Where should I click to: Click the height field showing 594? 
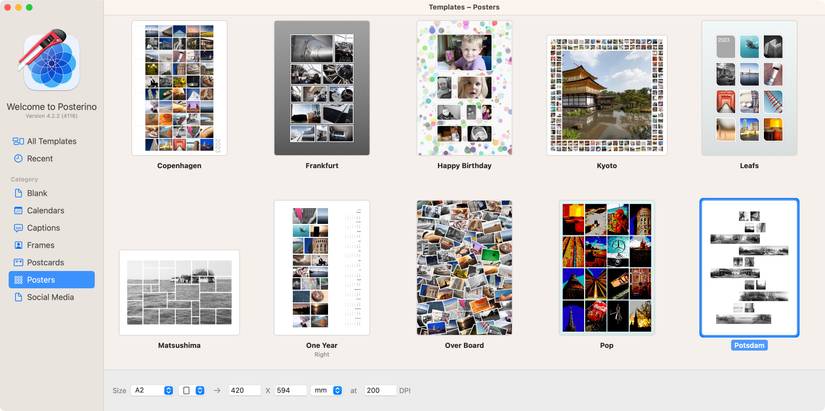(x=291, y=390)
